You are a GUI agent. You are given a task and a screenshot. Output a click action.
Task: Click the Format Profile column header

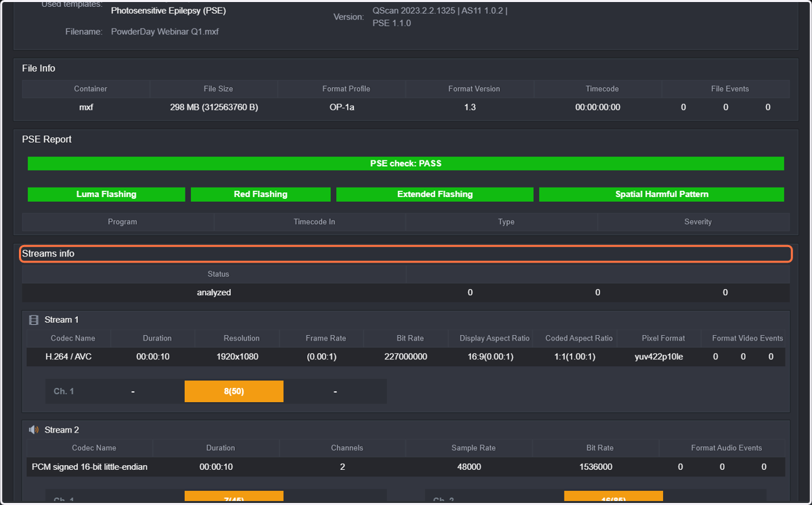click(x=346, y=89)
